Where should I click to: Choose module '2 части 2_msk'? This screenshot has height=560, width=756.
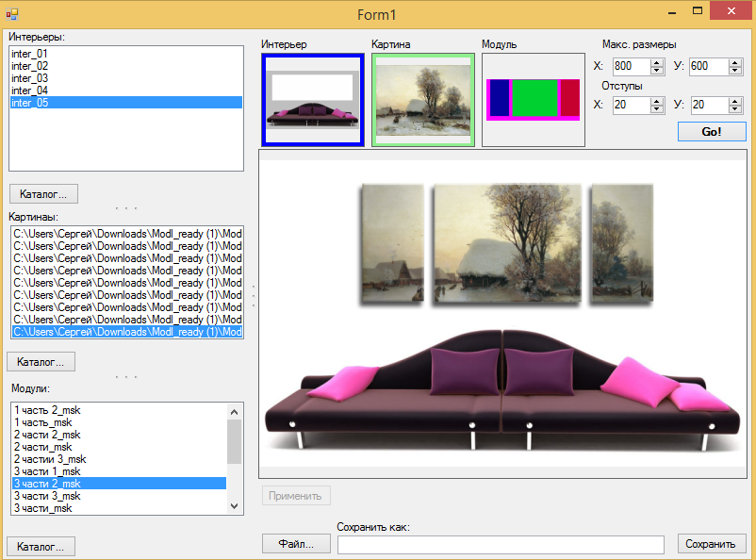119,435
